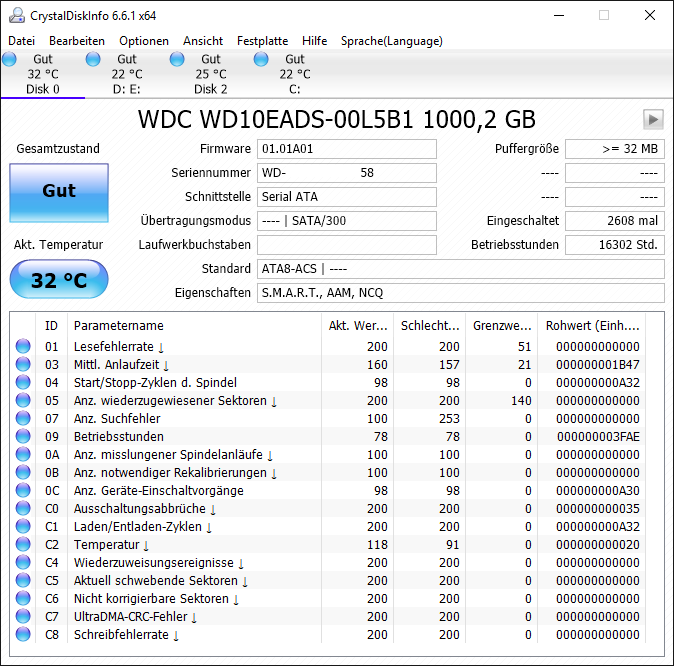
Task: Click the Schnittstelle field Serial ATA
Action: (x=347, y=197)
